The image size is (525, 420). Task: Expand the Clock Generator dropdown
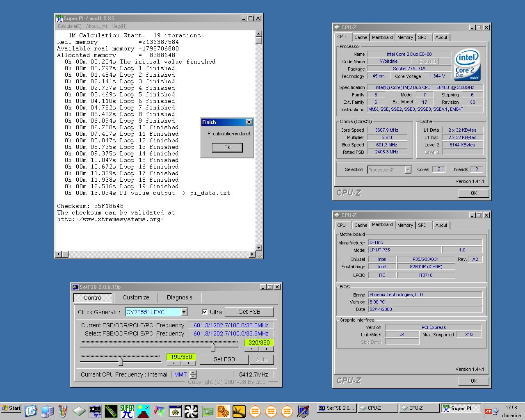[184, 312]
